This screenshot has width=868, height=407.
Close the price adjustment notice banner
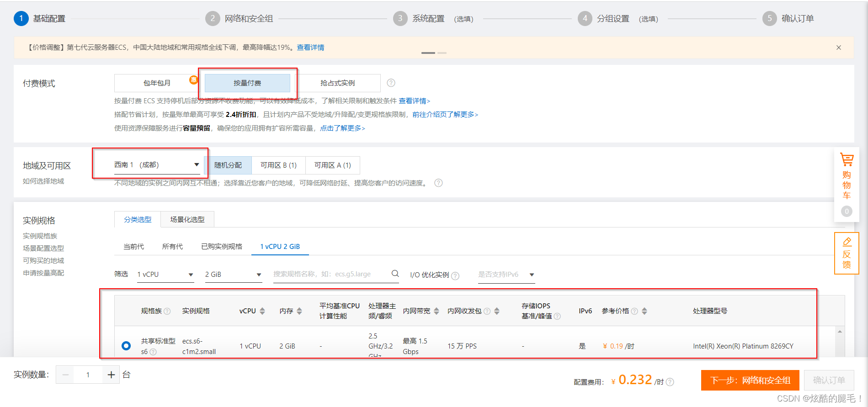pos(838,48)
